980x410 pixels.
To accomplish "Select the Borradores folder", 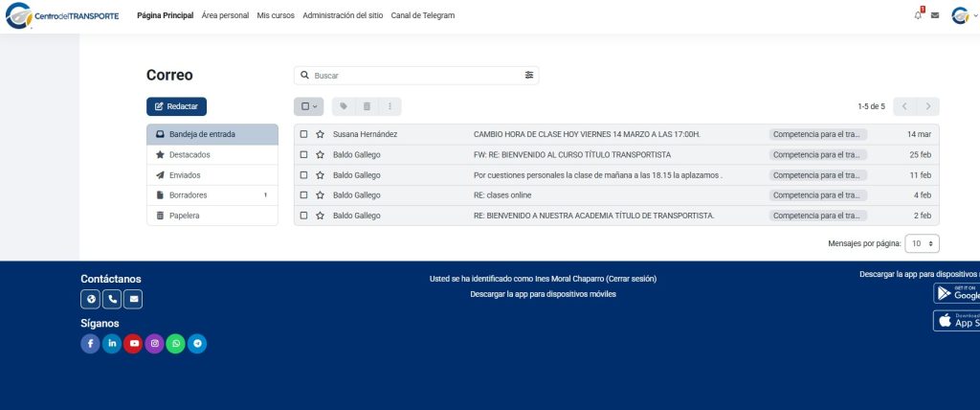I will click(212, 195).
